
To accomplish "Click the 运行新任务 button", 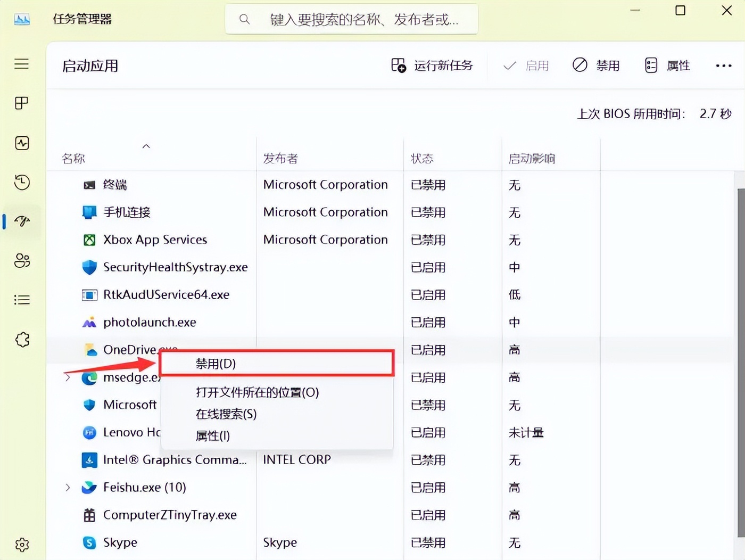I will [x=432, y=65].
